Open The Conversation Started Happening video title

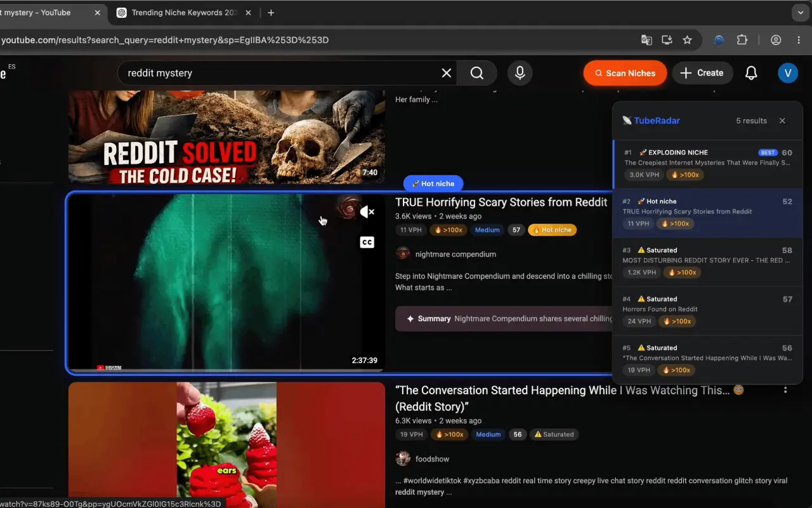click(569, 398)
